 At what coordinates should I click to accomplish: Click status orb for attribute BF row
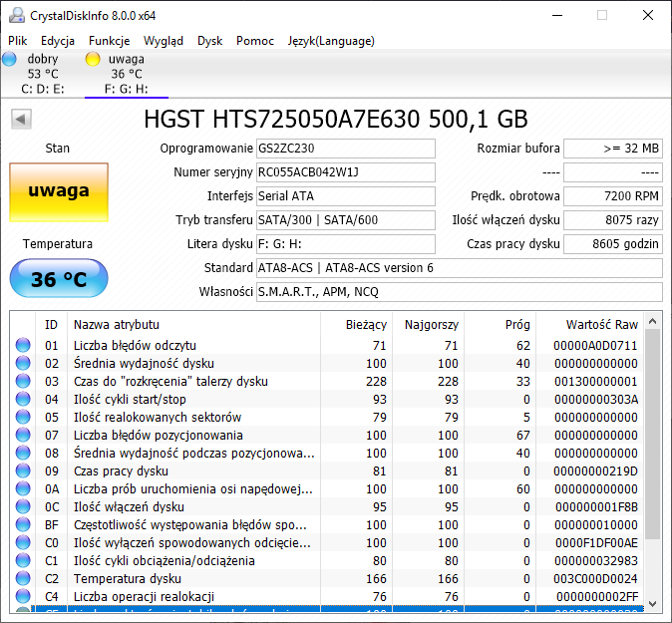pyautogui.click(x=23, y=525)
